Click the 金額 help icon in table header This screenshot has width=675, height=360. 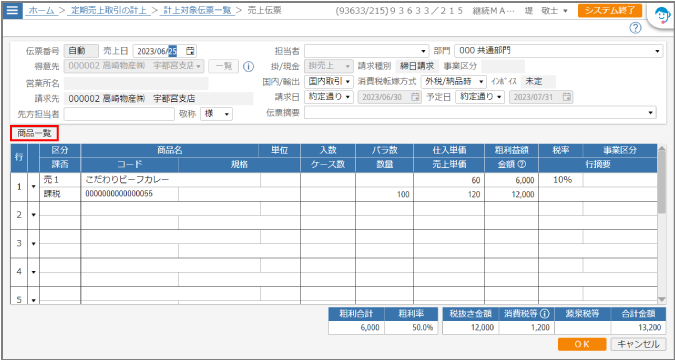(x=523, y=165)
